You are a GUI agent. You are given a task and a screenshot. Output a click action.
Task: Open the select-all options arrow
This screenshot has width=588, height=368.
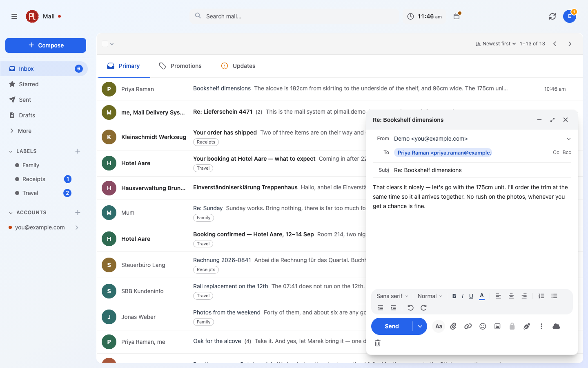(x=112, y=44)
